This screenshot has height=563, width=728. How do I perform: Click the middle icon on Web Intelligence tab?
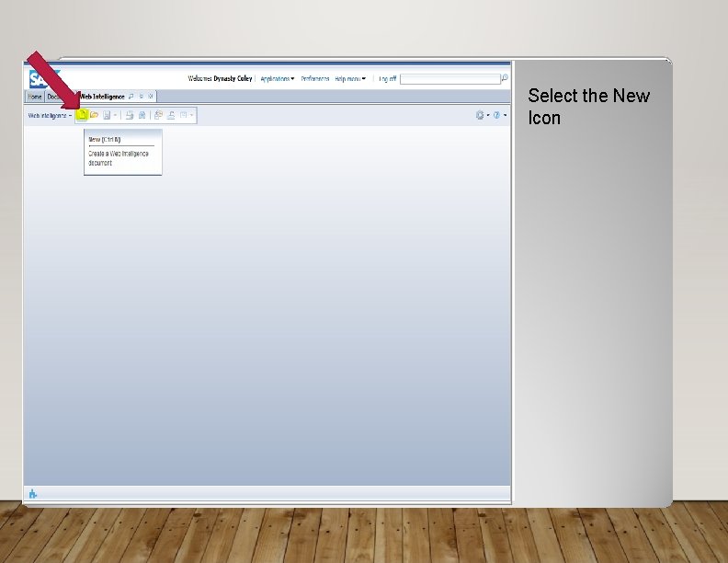(142, 97)
